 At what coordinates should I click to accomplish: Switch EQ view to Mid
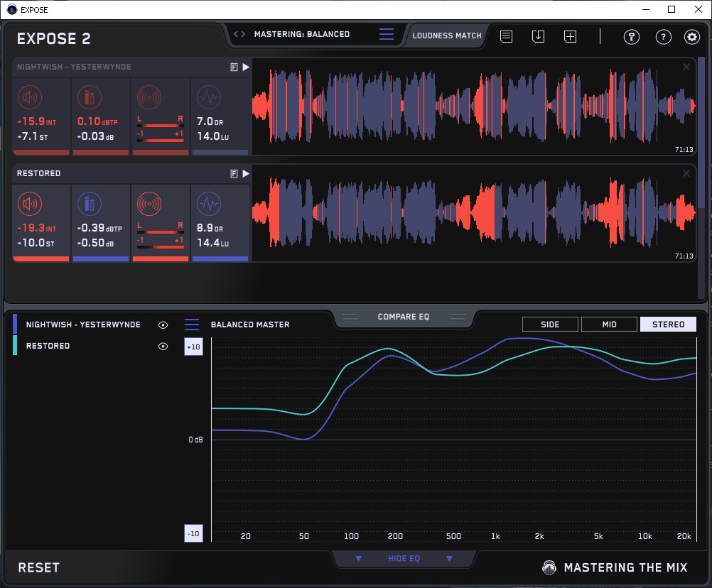click(x=609, y=325)
